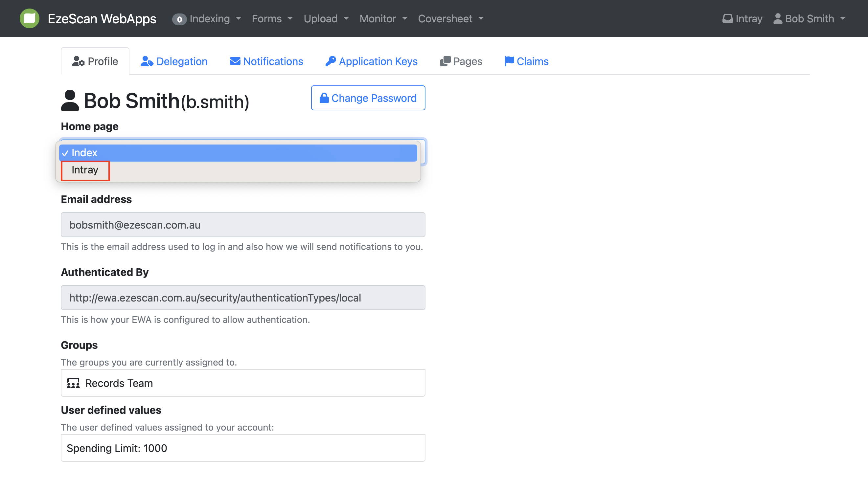Click the Delegation tab's user icon

pos(147,61)
